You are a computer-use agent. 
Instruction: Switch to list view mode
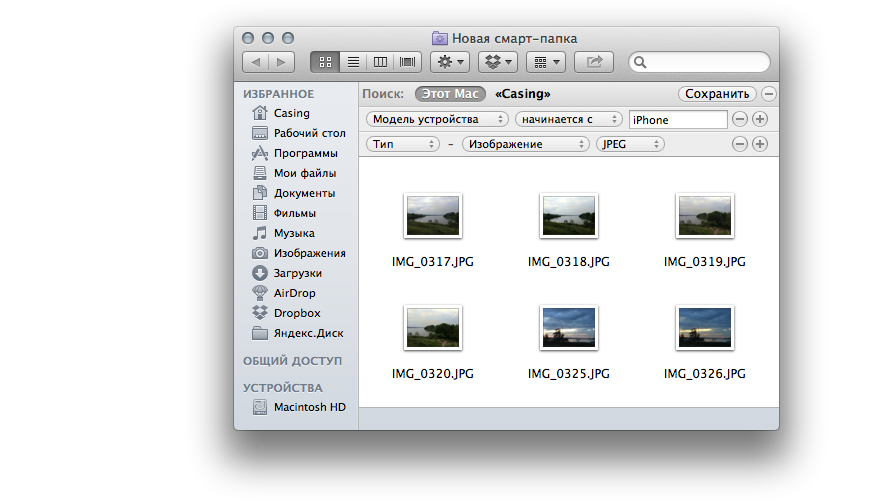[353, 62]
